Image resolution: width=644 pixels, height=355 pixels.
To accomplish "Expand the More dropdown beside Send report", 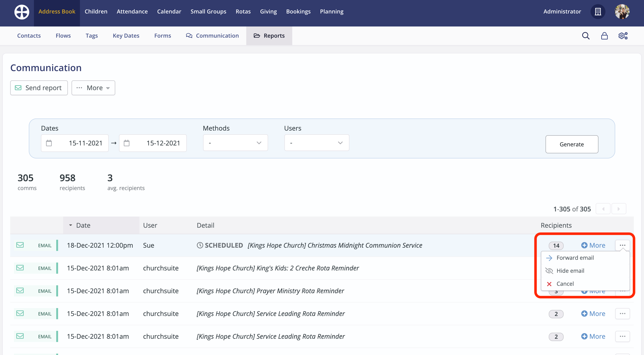I will click(x=93, y=88).
